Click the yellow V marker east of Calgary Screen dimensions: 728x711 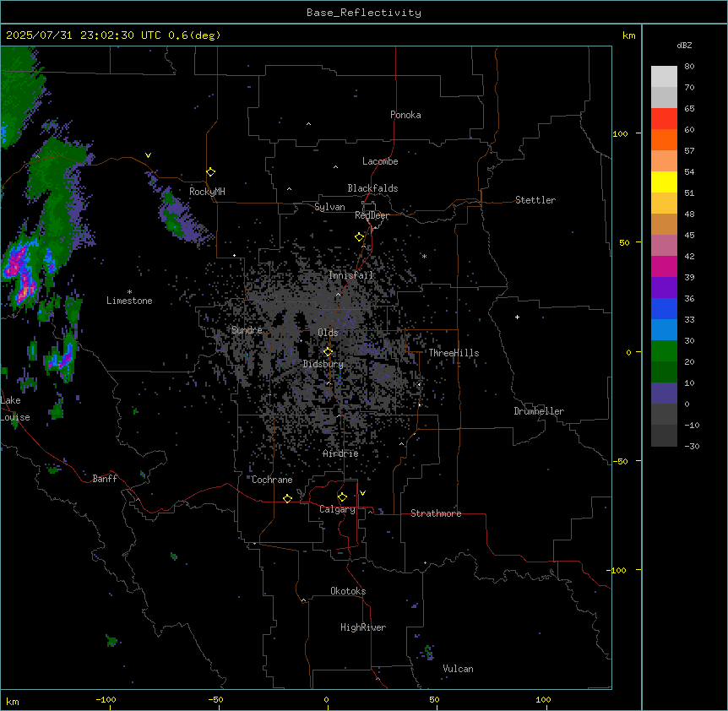362,493
